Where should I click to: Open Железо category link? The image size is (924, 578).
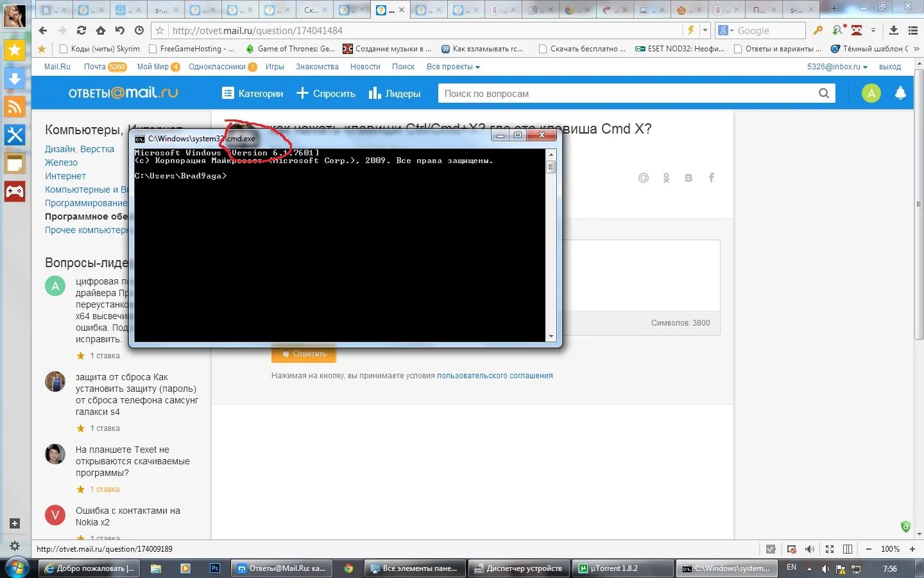[61, 162]
